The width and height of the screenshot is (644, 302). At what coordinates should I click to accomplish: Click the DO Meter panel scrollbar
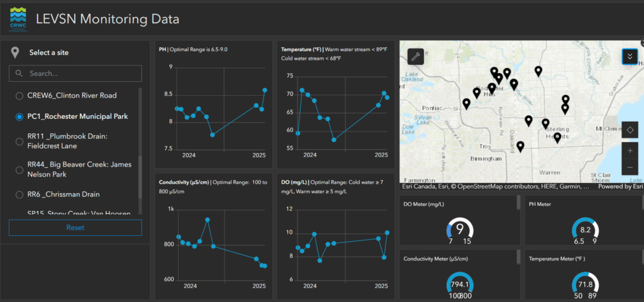518,202
